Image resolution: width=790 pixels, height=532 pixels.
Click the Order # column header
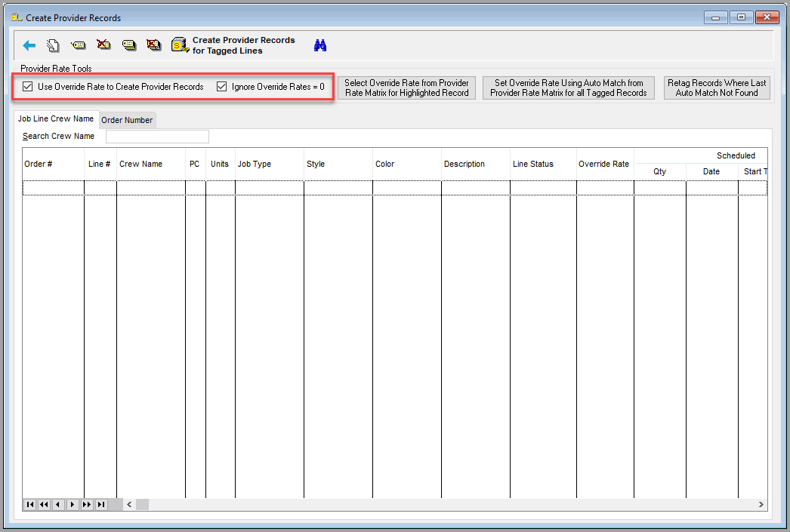coord(53,164)
